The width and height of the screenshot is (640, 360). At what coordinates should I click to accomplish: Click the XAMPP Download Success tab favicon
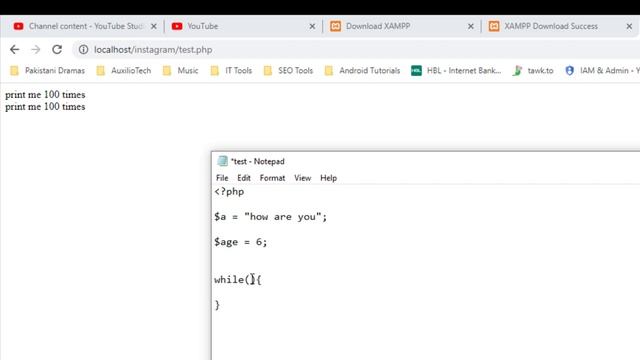[x=494, y=26]
